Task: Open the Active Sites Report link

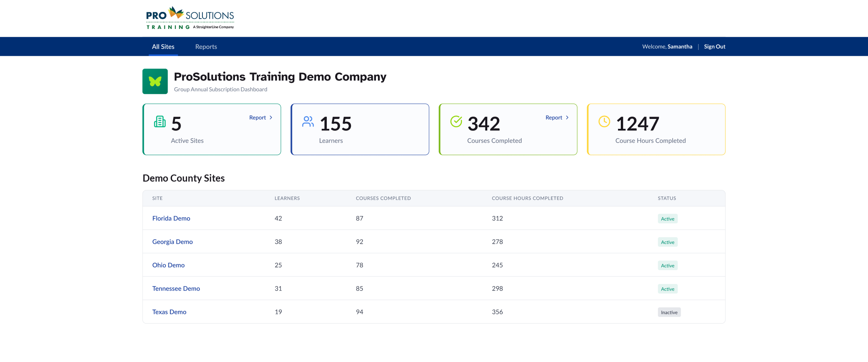Action: [261, 117]
